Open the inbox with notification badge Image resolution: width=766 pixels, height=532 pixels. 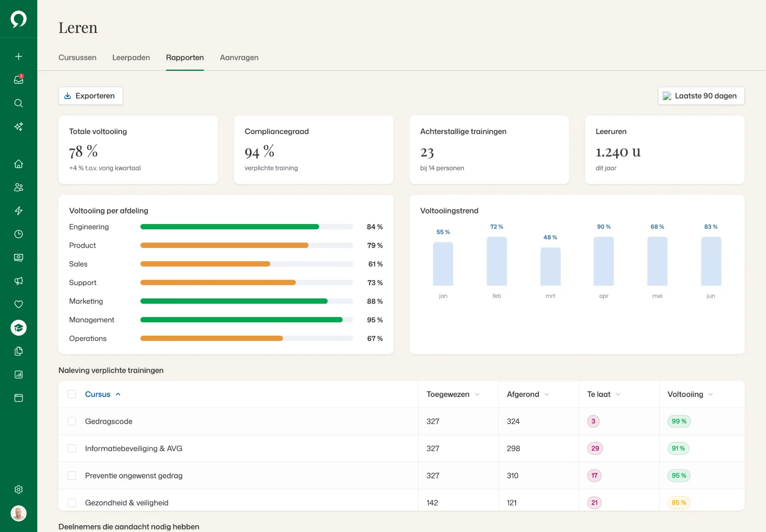(x=19, y=80)
